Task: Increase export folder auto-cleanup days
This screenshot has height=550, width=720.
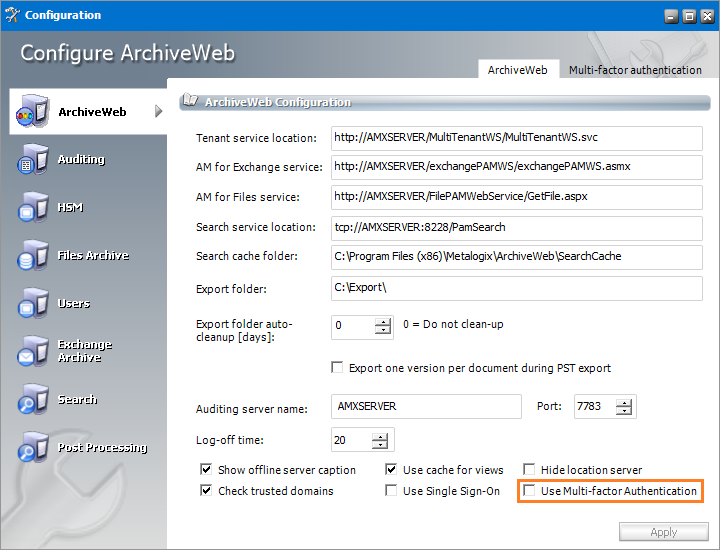Action: point(383,322)
